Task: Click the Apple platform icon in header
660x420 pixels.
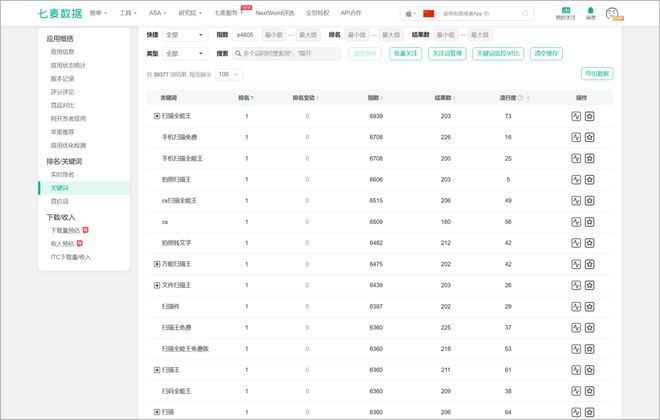Action: (409, 14)
